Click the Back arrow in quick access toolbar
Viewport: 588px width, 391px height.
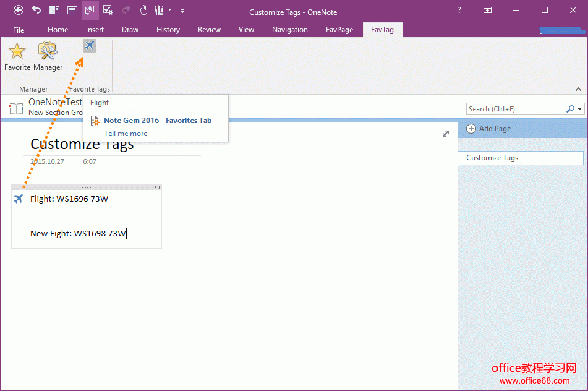point(19,11)
